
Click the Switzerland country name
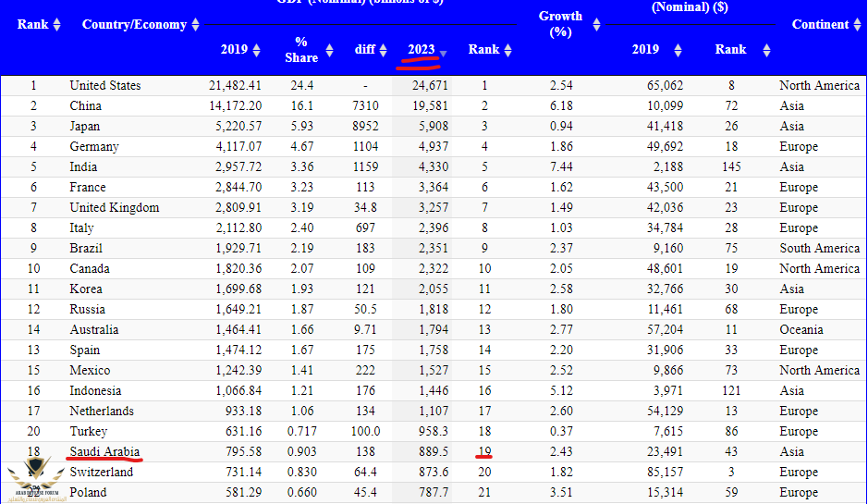pyautogui.click(x=102, y=472)
